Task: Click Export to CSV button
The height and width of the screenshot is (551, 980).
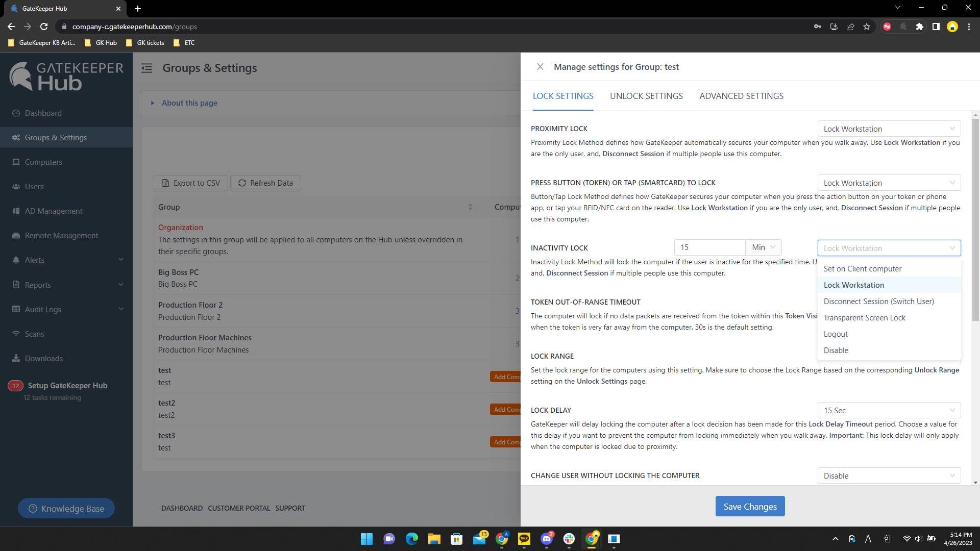Action: coord(191,183)
